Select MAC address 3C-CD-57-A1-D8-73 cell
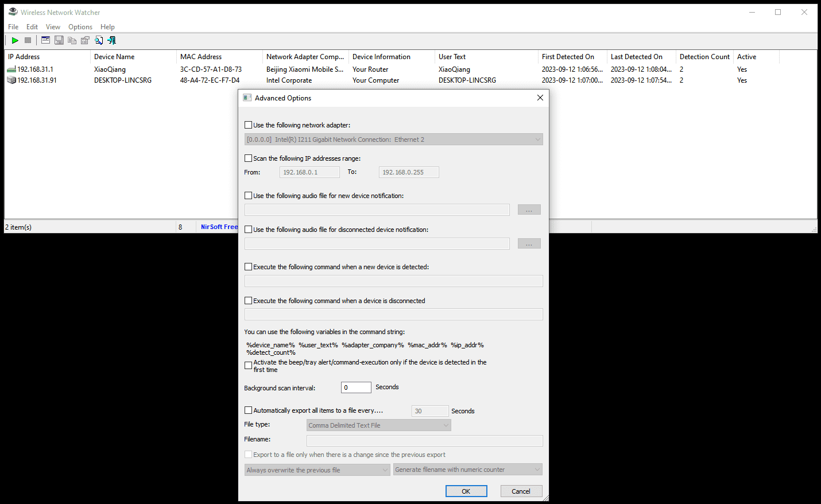 [211, 69]
